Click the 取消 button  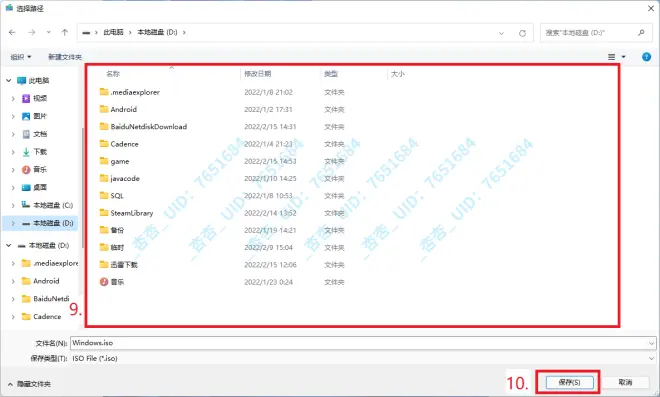[625, 382]
